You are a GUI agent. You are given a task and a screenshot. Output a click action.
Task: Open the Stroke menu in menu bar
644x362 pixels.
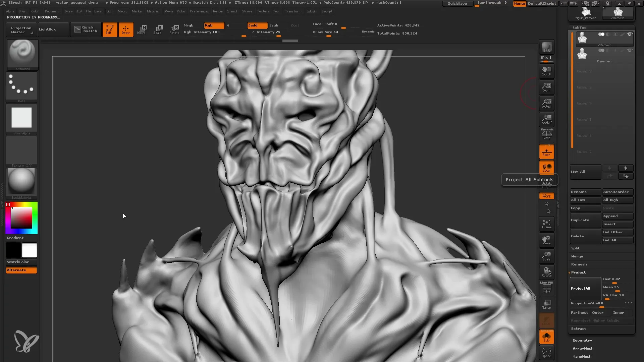[247, 11]
